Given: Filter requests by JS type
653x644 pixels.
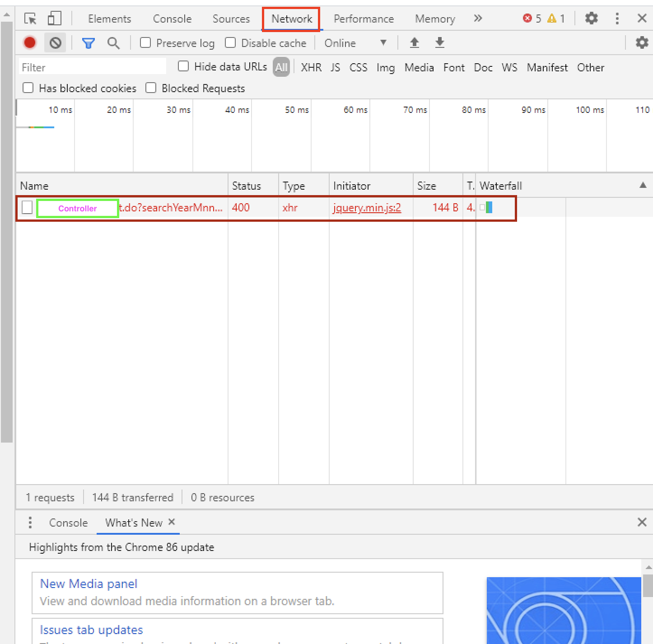Looking at the screenshot, I should tap(335, 68).
